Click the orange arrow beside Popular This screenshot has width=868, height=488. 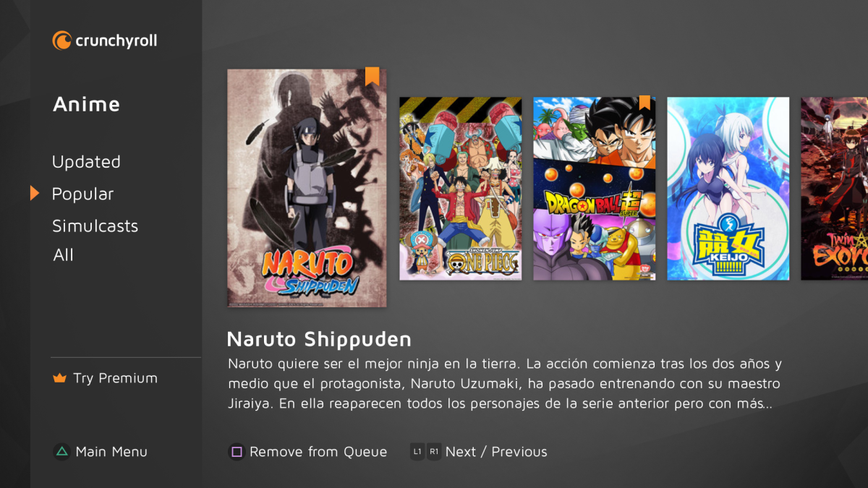tap(35, 193)
